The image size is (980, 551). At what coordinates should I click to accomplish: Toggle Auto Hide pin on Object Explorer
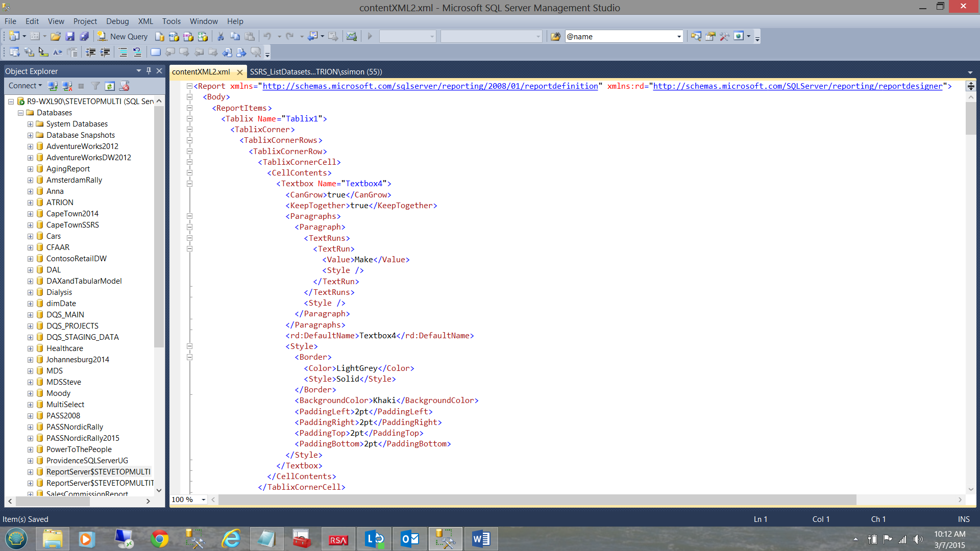click(x=149, y=71)
